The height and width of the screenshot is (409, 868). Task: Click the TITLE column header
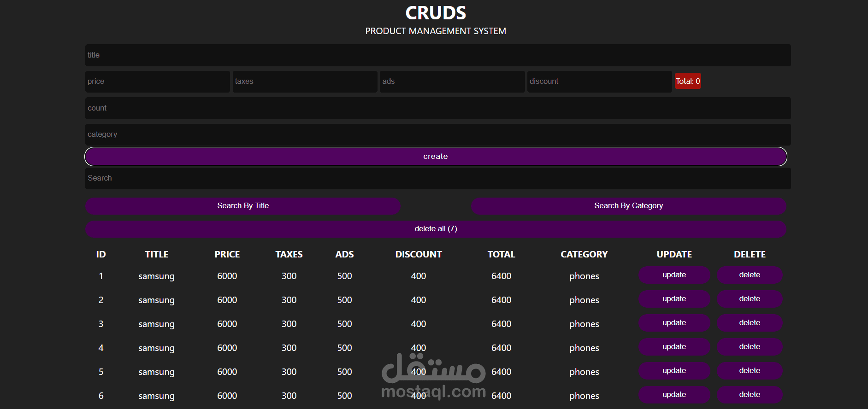157,254
